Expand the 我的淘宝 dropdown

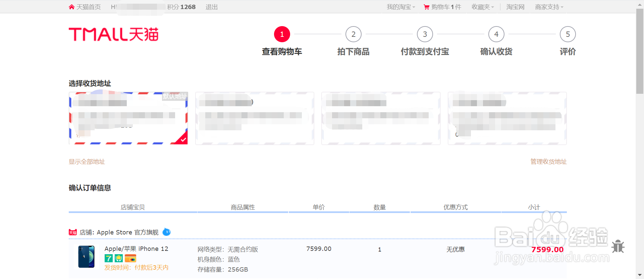(401, 7)
